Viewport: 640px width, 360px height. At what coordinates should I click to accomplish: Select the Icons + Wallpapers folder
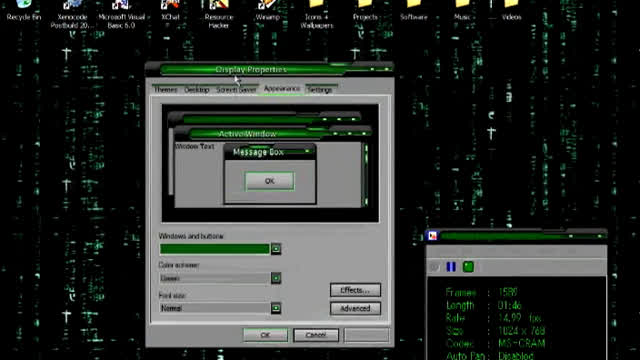click(x=317, y=14)
